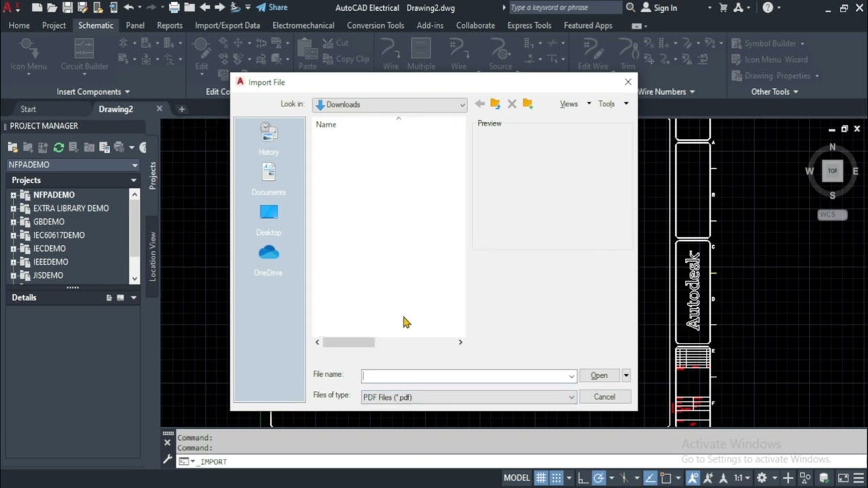The height and width of the screenshot is (488, 868).
Task: Toggle polar tracking in status bar
Action: point(598,478)
